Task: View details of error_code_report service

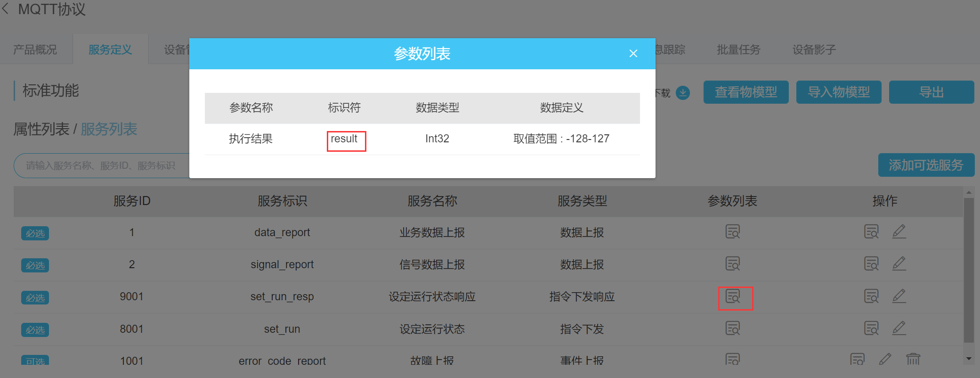Action: 857,359
